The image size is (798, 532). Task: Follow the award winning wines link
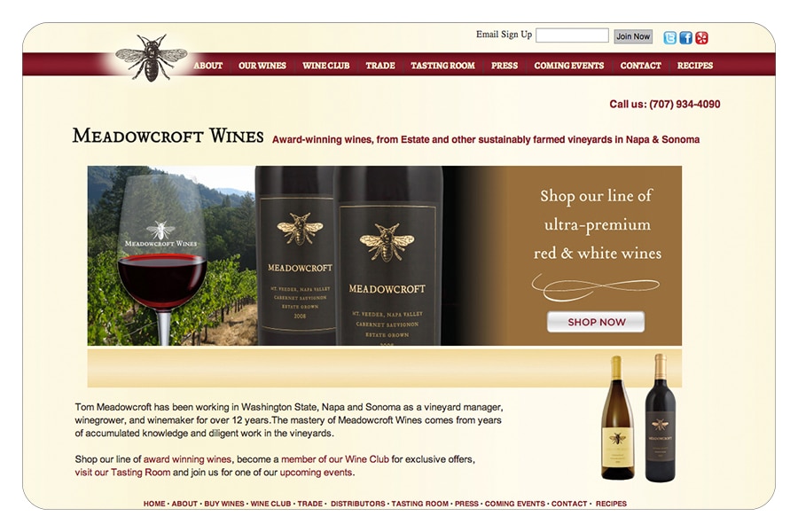187,459
